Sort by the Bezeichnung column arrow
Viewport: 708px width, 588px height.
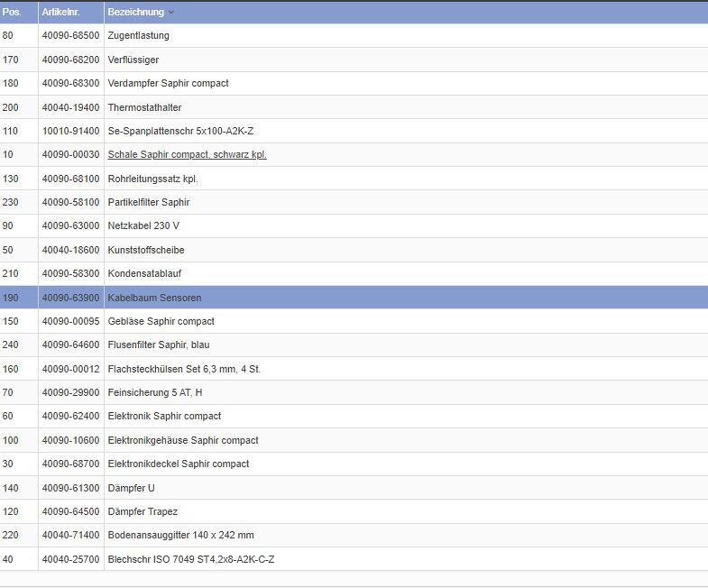[x=171, y=13]
